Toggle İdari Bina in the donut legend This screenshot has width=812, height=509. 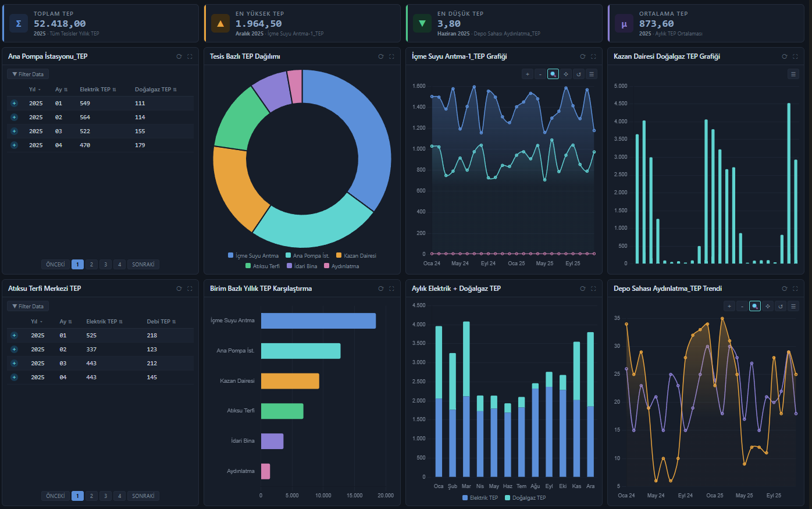click(302, 266)
